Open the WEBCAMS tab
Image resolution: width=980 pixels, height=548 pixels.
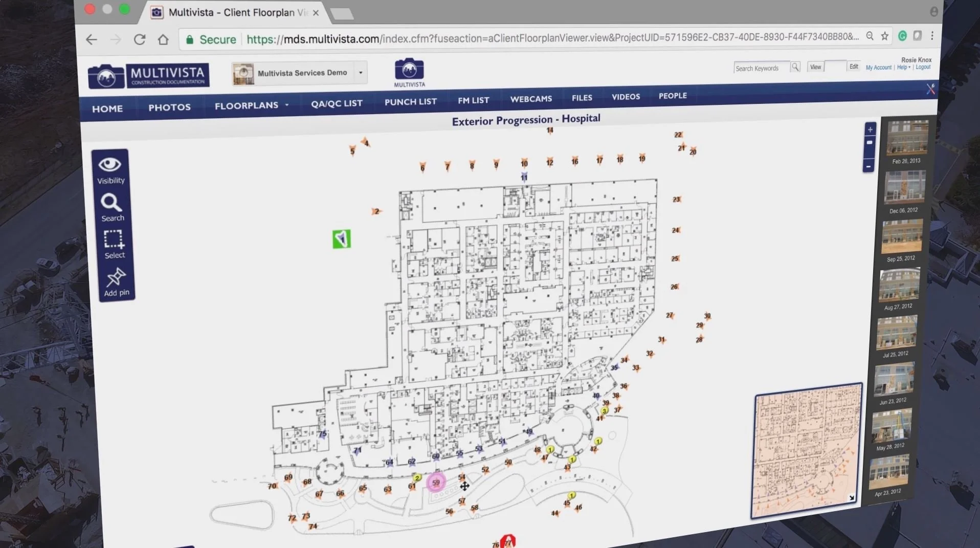531,99
